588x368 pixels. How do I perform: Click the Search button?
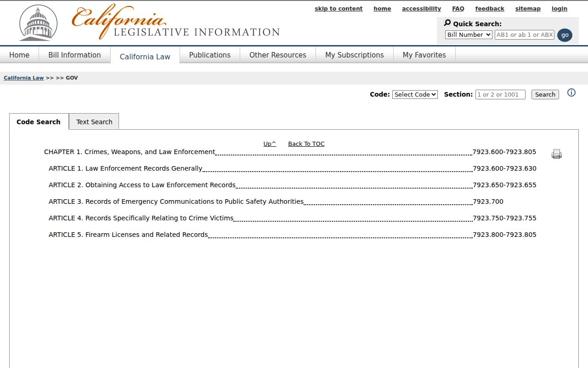pos(545,94)
